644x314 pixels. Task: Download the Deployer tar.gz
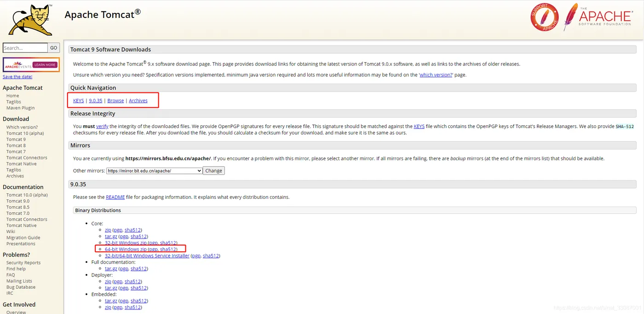(x=111, y=288)
